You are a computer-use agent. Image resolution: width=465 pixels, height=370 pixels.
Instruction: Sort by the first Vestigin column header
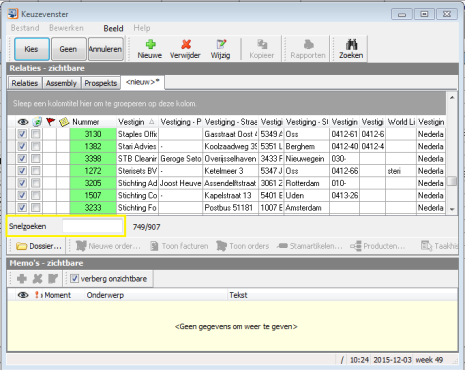(137, 122)
